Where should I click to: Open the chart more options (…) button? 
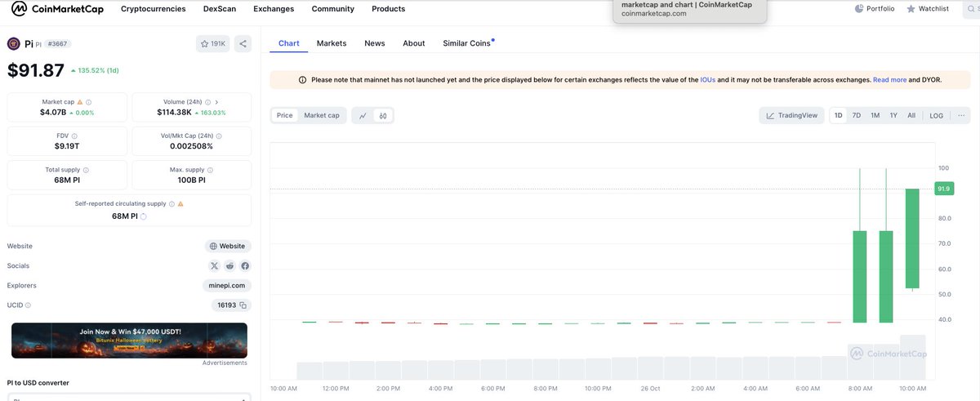point(961,115)
